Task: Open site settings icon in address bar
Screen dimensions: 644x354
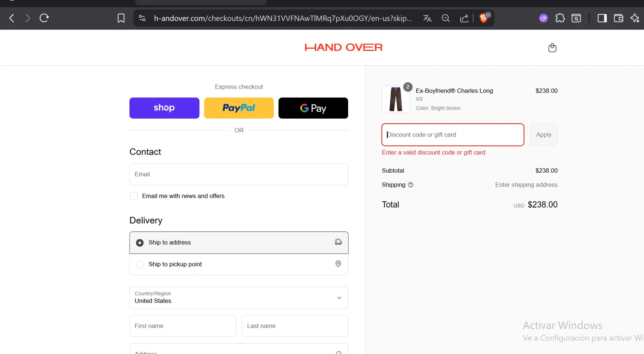Action: 142,18
